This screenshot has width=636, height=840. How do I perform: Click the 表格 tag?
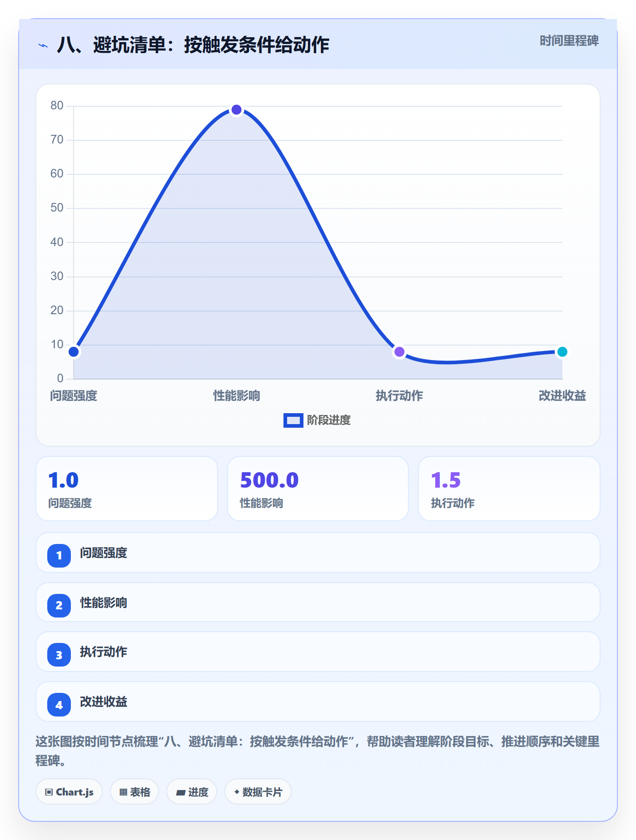tap(134, 792)
